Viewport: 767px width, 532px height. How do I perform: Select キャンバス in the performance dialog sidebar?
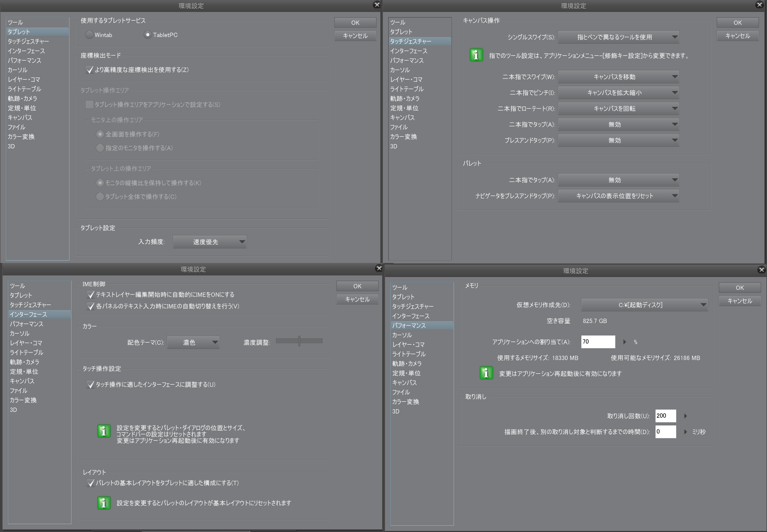tap(404, 383)
